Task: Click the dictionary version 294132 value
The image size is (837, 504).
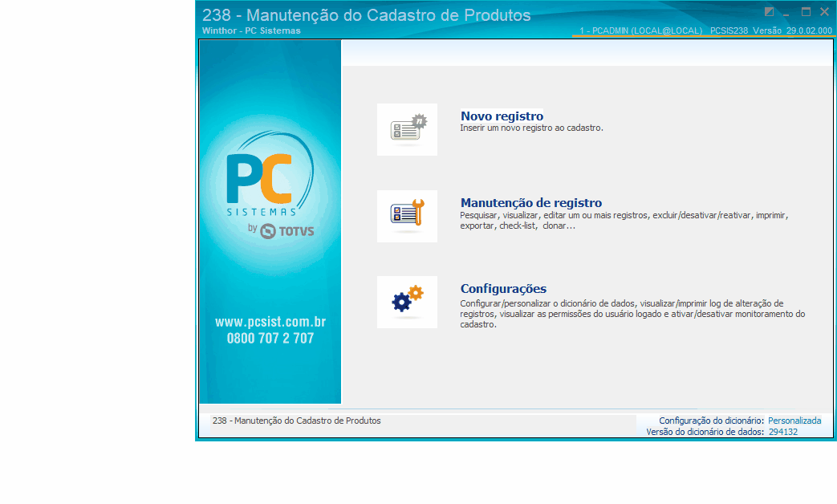Action: click(x=783, y=432)
